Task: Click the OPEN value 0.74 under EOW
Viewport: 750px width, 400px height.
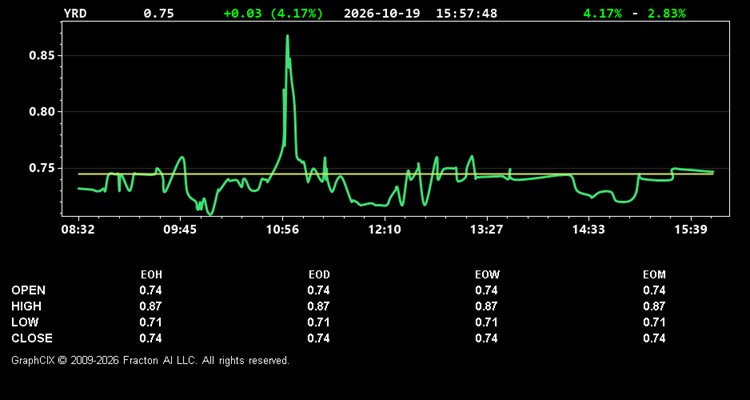Action: [486, 290]
